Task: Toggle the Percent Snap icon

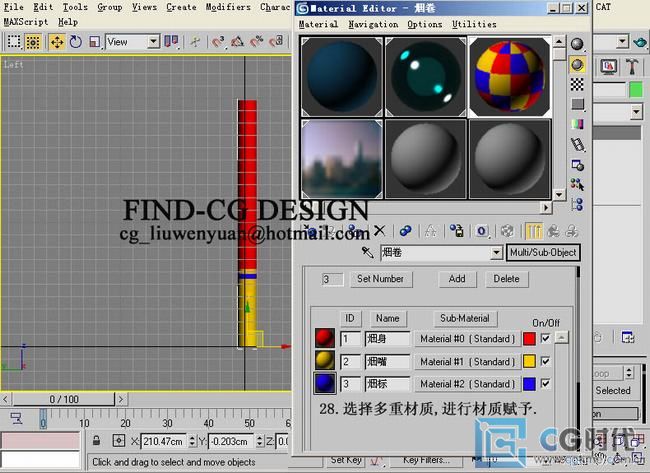Action: [x=257, y=42]
